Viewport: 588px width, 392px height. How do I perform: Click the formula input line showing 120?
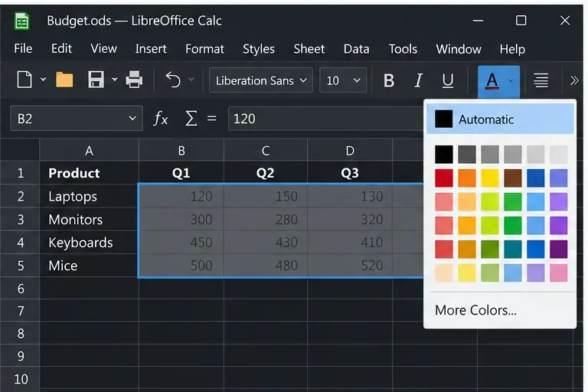click(325, 119)
